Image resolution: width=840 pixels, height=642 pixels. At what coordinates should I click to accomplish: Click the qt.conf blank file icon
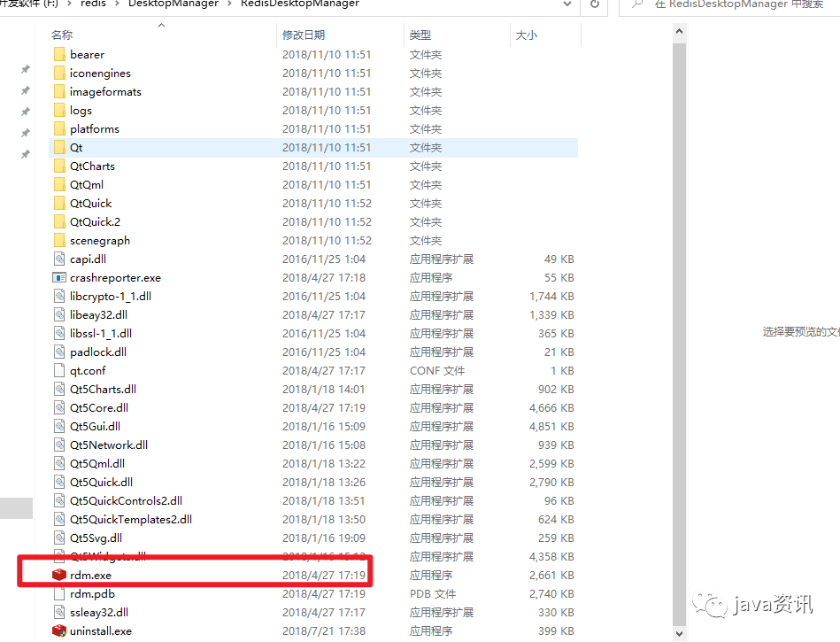coord(59,370)
